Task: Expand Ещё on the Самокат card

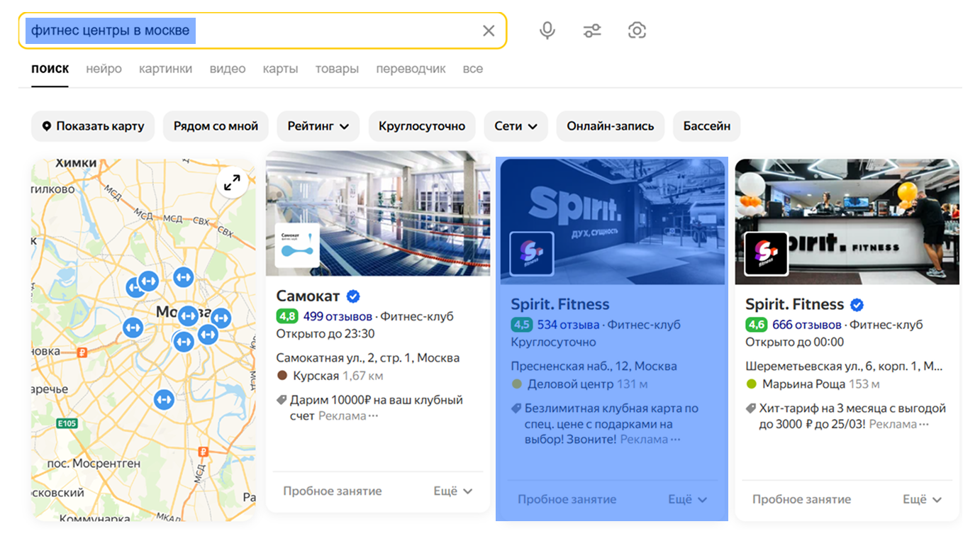Action: click(452, 491)
